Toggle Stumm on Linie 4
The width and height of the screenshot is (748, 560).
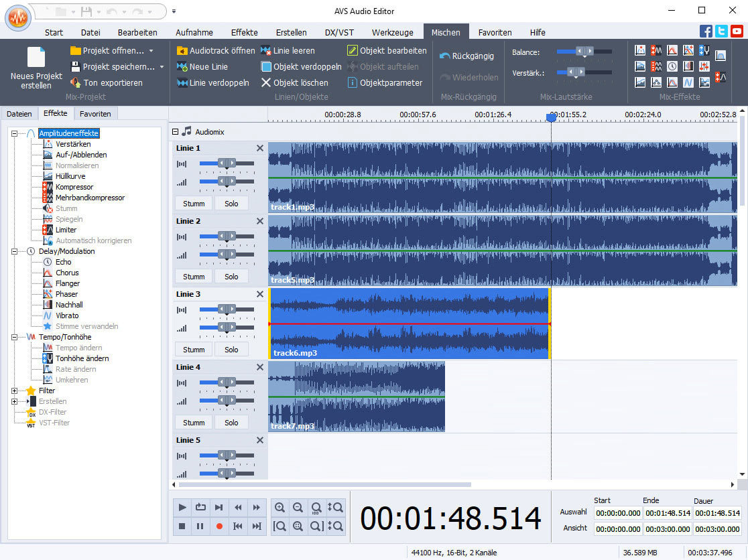pos(194,422)
